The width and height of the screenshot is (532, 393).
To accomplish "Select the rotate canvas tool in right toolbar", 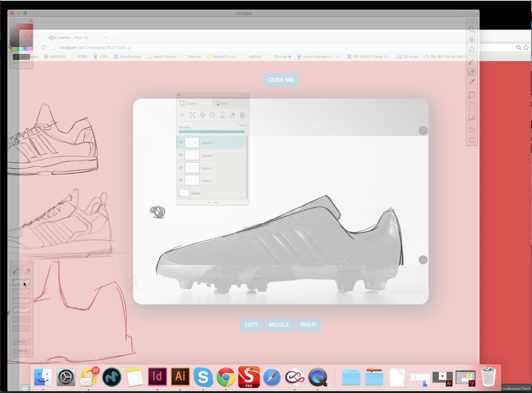I will click(x=472, y=50).
